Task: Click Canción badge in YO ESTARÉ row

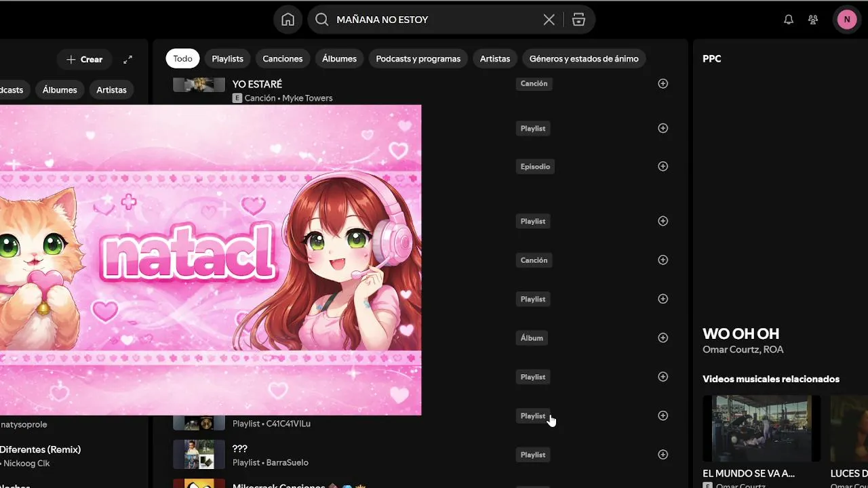Action: coord(534,83)
